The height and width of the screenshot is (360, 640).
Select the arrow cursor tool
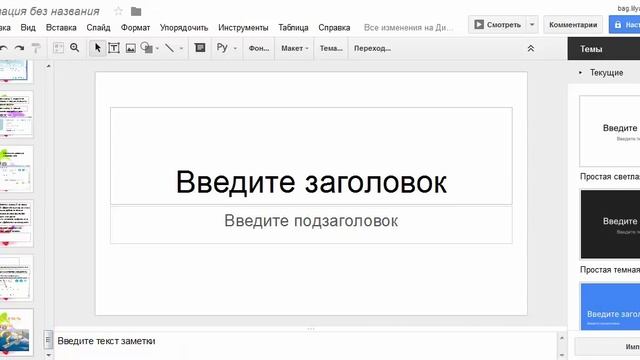[98, 48]
